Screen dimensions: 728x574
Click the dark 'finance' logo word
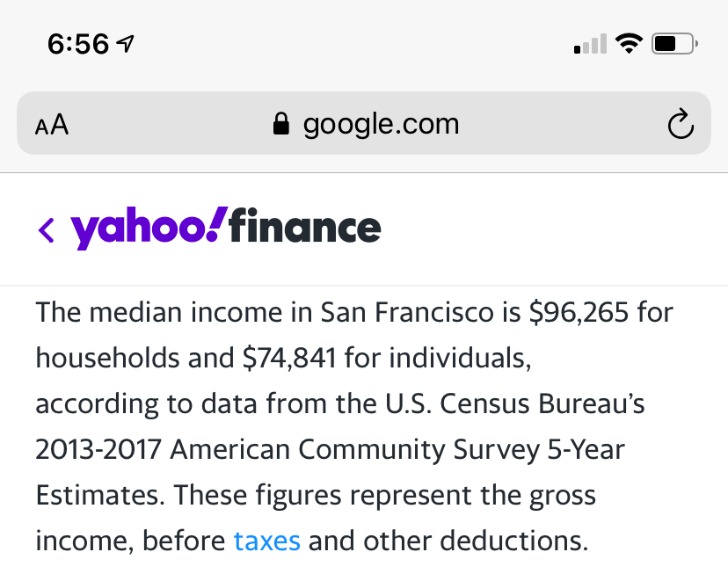tap(305, 226)
